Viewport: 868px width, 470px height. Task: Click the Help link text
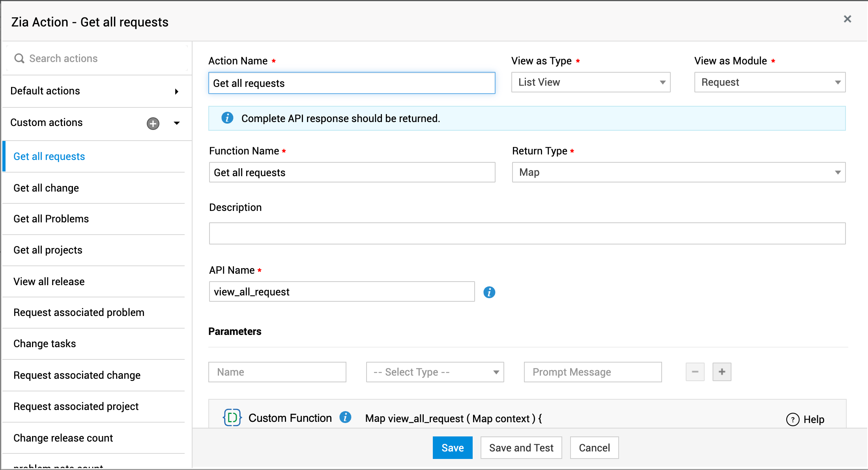point(814,419)
